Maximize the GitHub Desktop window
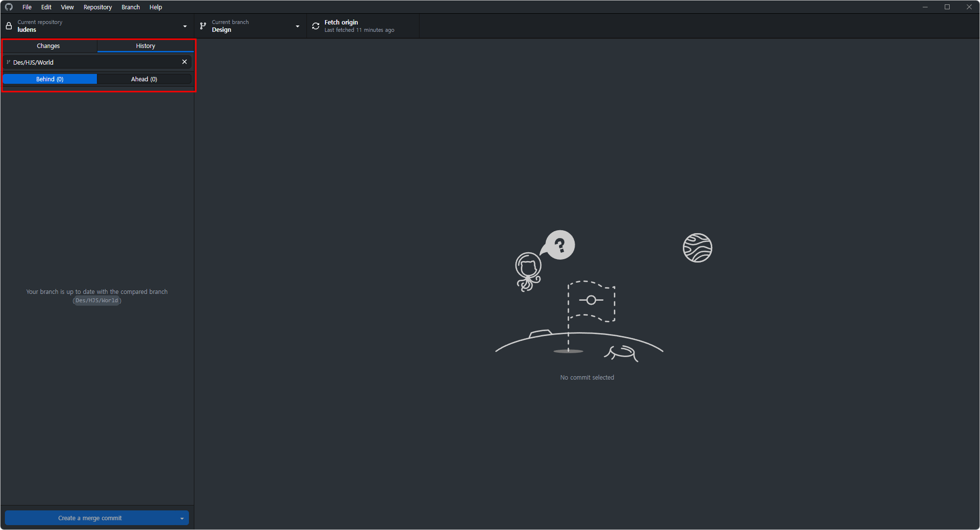This screenshot has height=530, width=980. pyautogui.click(x=947, y=7)
